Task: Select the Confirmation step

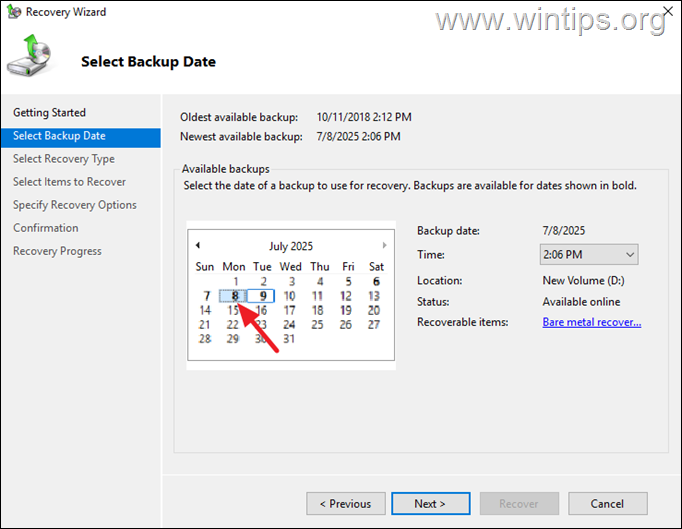Action: pos(46,228)
